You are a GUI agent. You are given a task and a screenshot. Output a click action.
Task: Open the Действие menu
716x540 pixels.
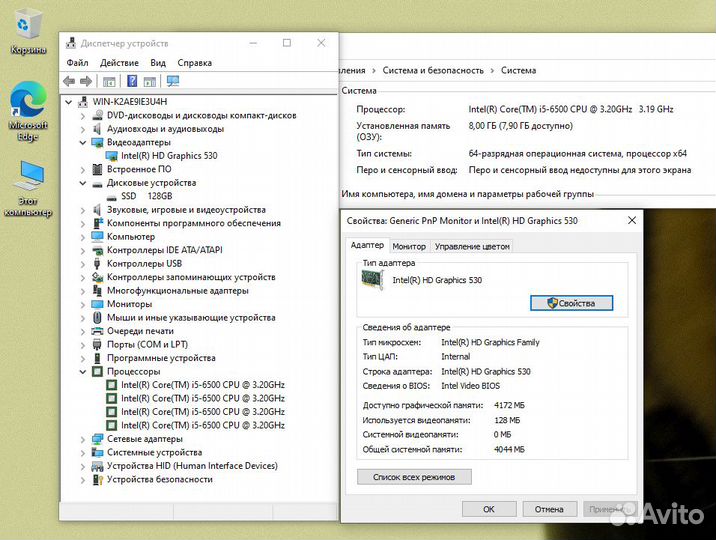[119, 63]
